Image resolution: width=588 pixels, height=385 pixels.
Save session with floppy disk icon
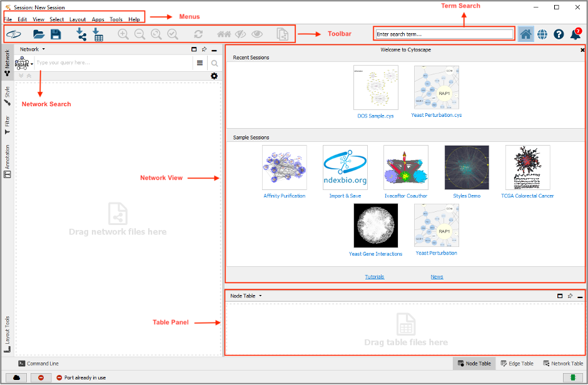[x=56, y=34]
